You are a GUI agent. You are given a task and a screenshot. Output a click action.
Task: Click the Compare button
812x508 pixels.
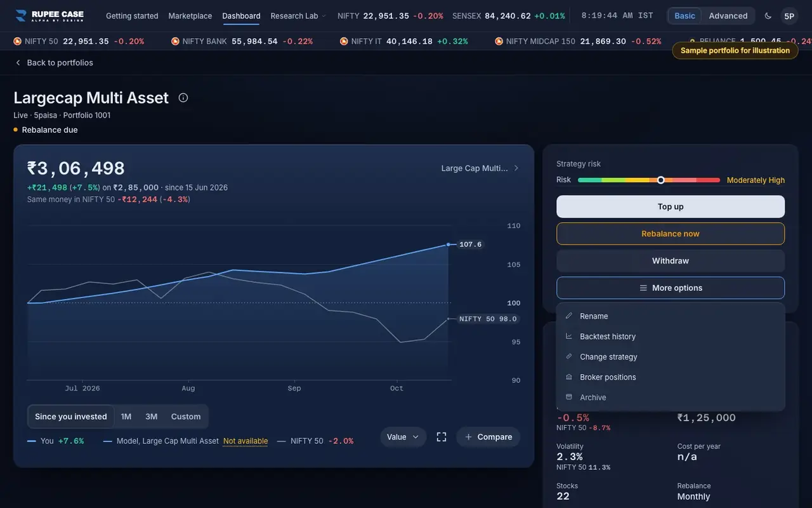coord(488,437)
